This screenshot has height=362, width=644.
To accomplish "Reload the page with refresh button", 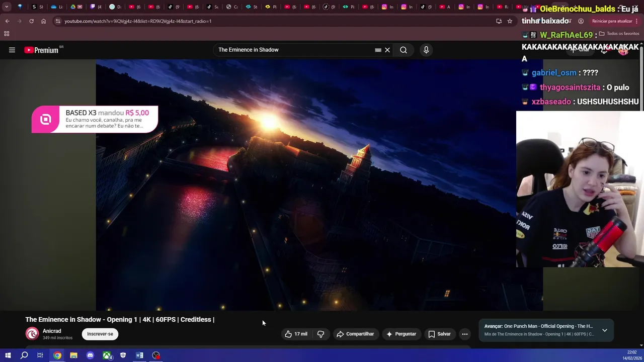I will (x=31, y=21).
